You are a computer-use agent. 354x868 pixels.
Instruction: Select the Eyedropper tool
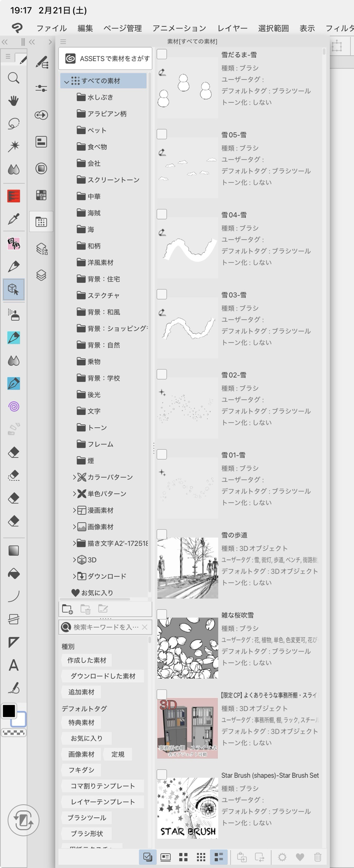[x=13, y=219]
